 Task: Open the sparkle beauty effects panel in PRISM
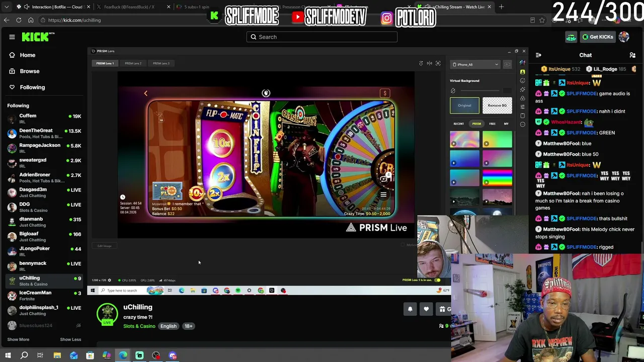522,89
